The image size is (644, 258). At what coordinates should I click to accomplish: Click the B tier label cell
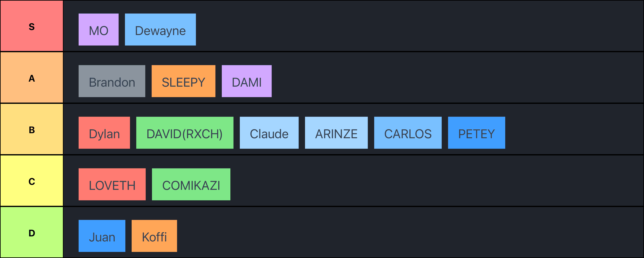pyautogui.click(x=32, y=129)
